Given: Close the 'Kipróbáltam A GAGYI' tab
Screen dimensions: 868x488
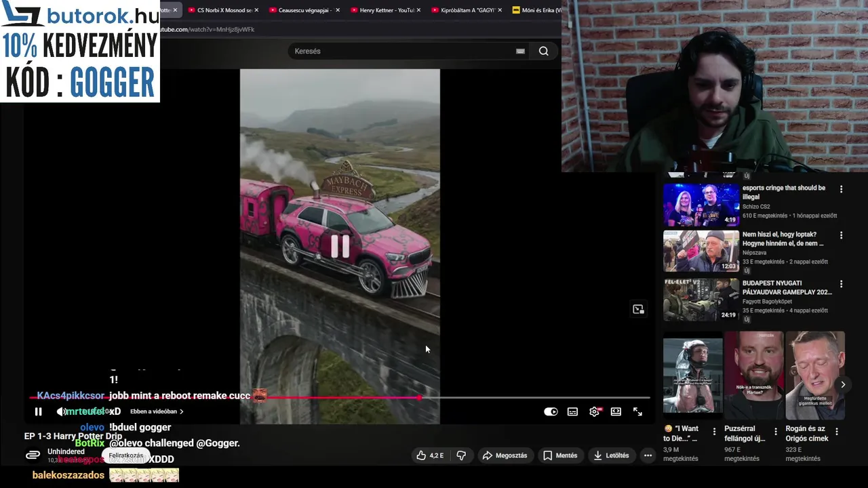Looking at the screenshot, I should pos(500,10).
